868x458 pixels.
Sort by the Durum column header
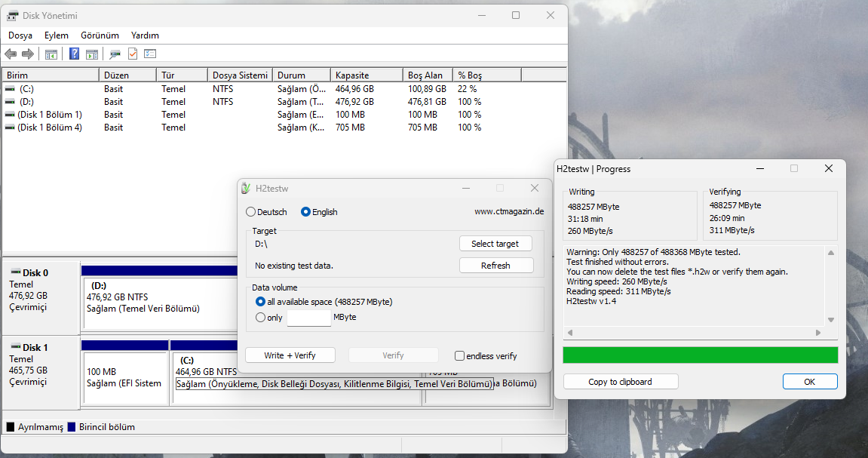click(302, 75)
